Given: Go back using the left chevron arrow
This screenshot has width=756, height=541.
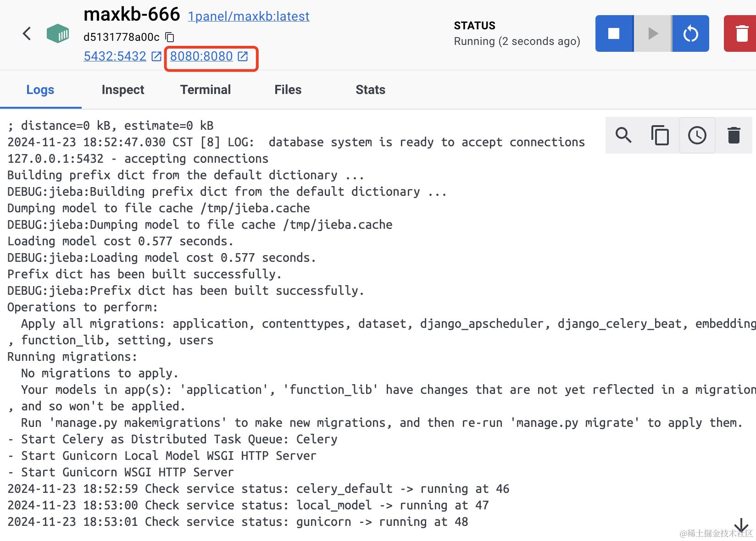Looking at the screenshot, I should [x=27, y=33].
